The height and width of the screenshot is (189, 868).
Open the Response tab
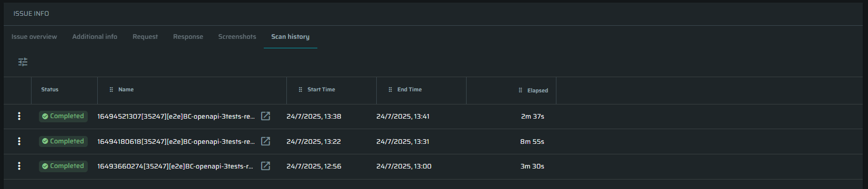pos(188,37)
